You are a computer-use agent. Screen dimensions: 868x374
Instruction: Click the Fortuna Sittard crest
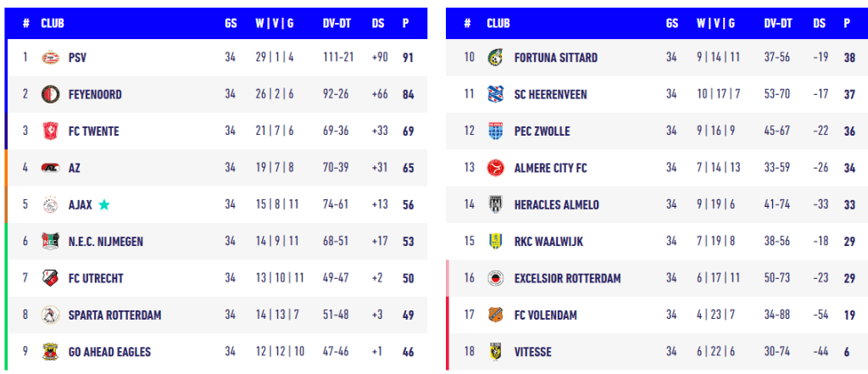click(495, 58)
